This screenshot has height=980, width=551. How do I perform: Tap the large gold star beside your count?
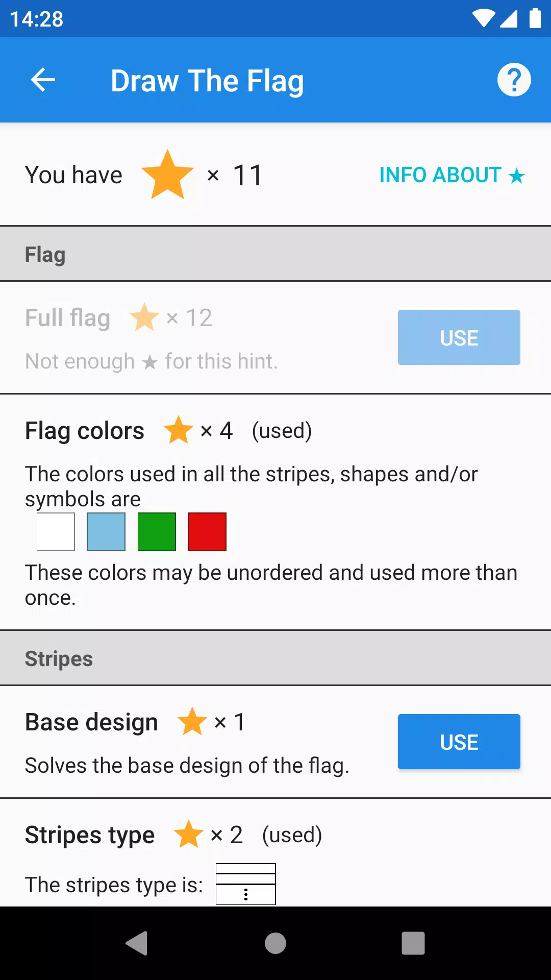[167, 175]
